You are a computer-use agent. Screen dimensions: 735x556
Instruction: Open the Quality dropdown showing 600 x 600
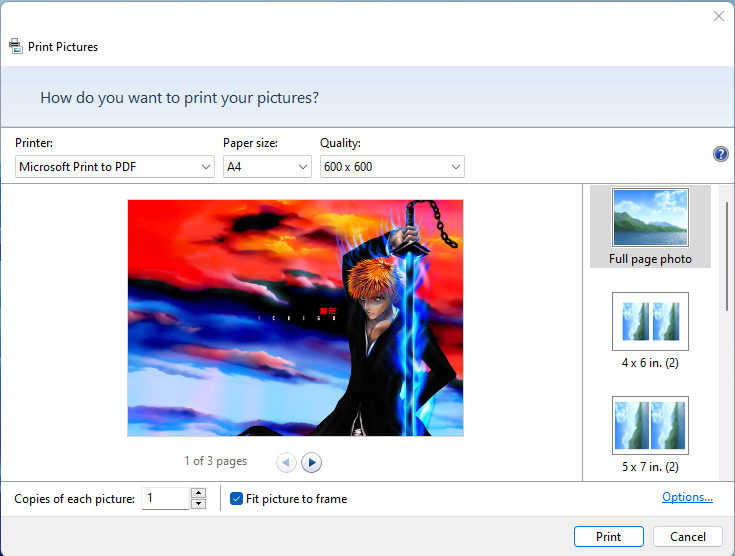392,167
